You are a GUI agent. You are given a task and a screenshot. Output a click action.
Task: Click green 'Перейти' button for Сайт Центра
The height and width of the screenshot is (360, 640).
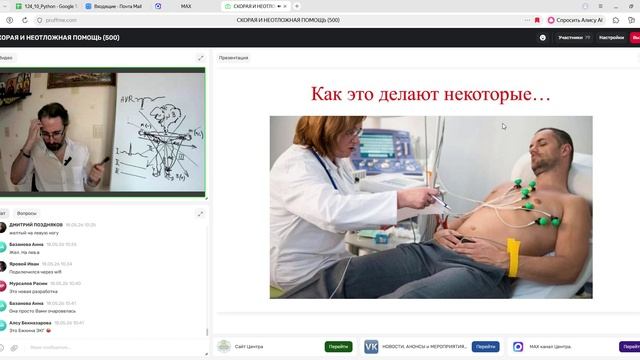pyautogui.click(x=338, y=347)
